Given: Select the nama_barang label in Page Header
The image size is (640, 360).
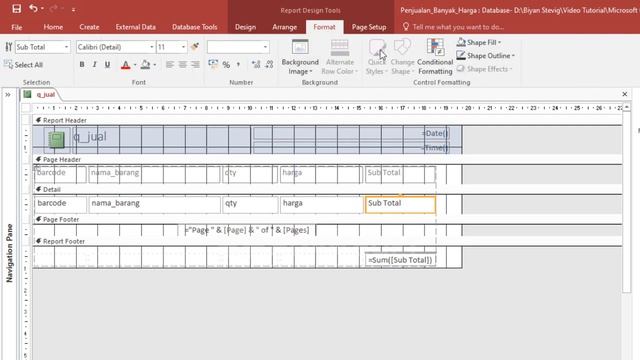Looking at the screenshot, I should (x=154, y=173).
